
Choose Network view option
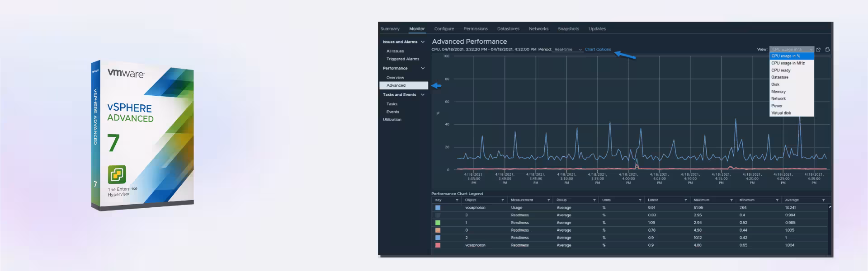792,98
